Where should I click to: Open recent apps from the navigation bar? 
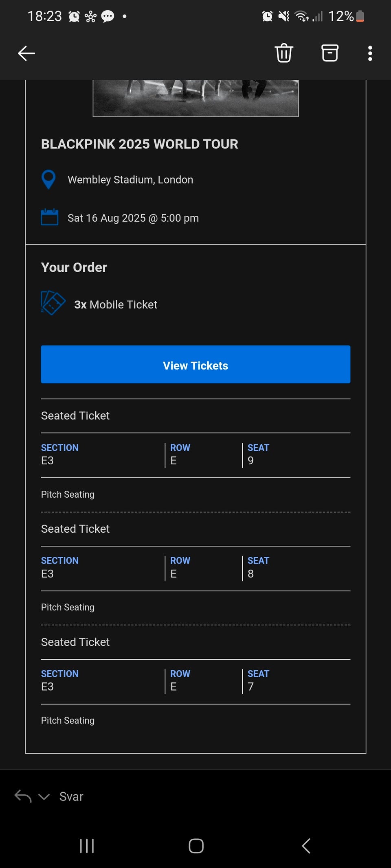[87, 846]
